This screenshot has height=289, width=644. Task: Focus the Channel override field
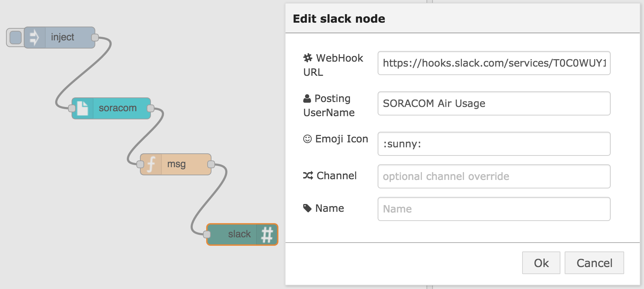[494, 176]
